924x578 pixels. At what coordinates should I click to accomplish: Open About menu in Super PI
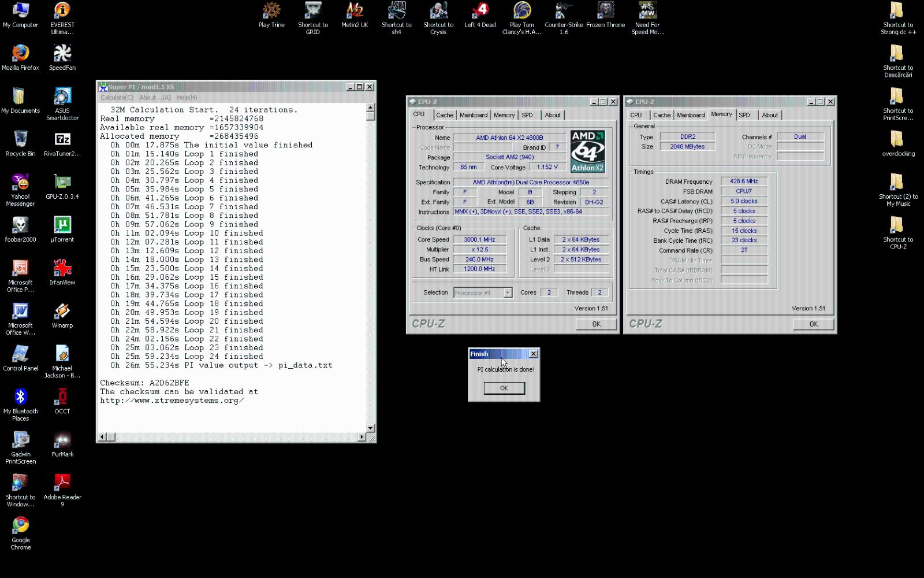[155, 98]
